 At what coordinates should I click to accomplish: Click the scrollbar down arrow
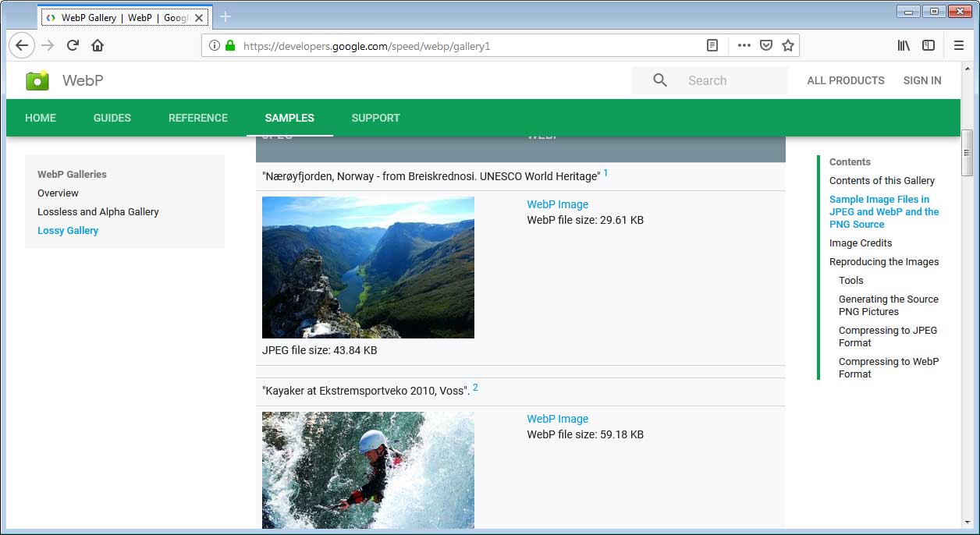click(968, 522)
